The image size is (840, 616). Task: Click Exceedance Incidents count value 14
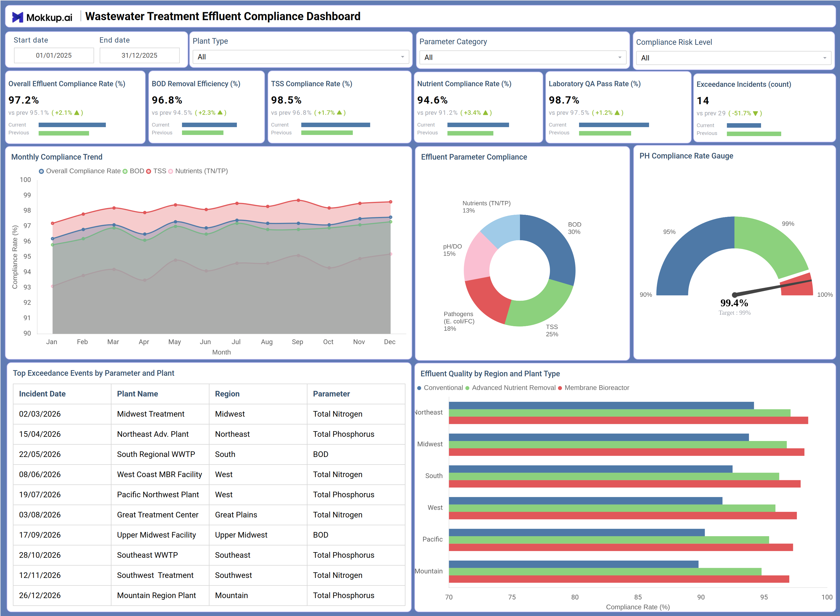tap(703, 101)
